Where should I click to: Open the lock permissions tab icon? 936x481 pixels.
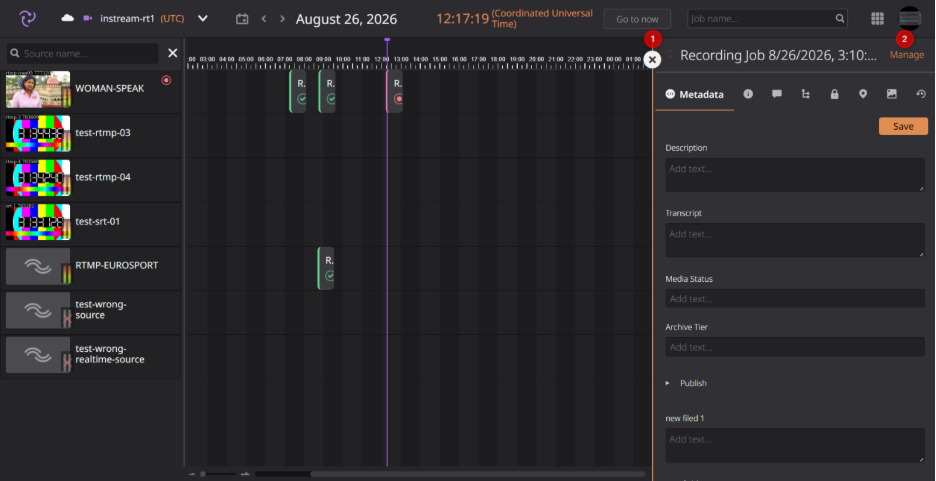[x=835, y=94]
